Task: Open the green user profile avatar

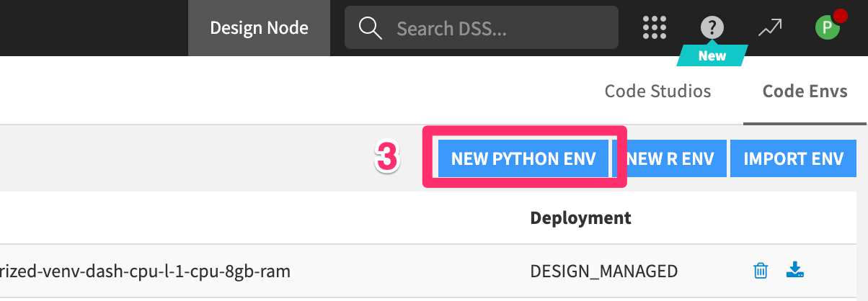Action: [825, 28]
